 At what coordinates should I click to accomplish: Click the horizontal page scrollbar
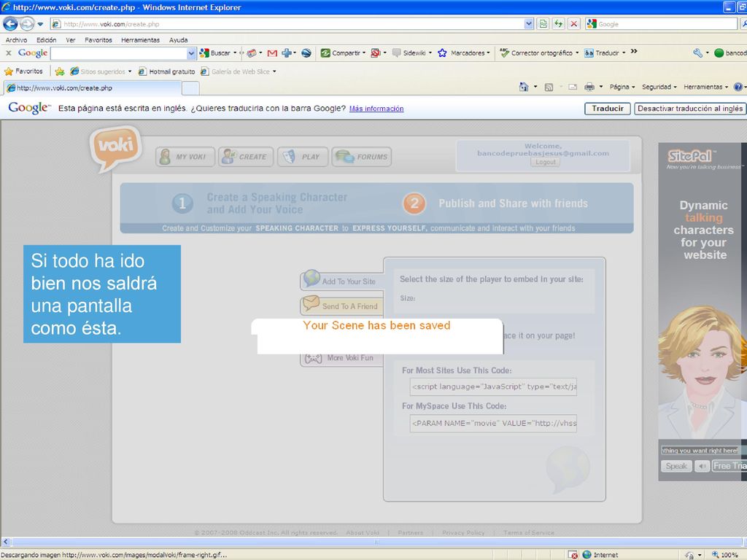(x=376, y=542)
